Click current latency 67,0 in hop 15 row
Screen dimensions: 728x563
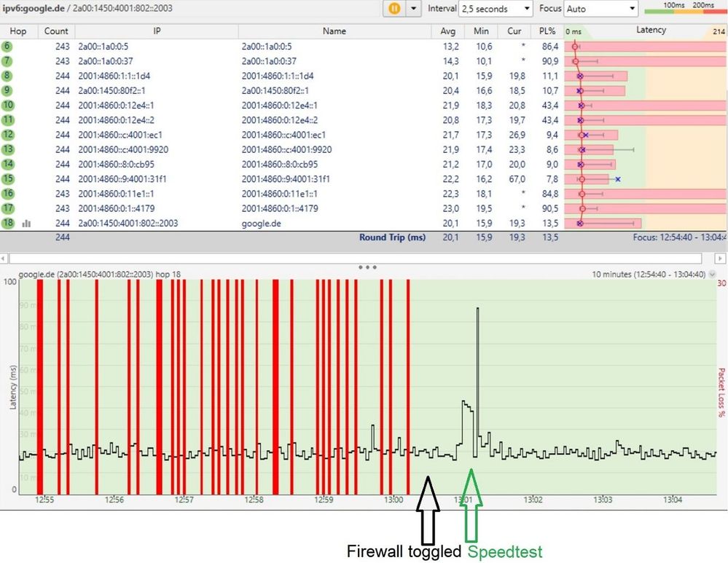click(517, 178)
